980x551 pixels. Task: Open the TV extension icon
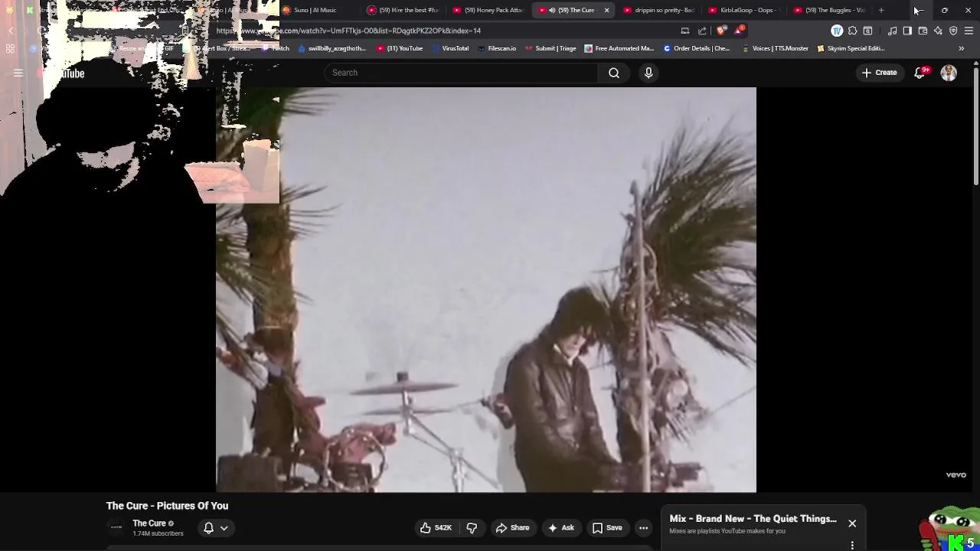(x=837, y=31)
